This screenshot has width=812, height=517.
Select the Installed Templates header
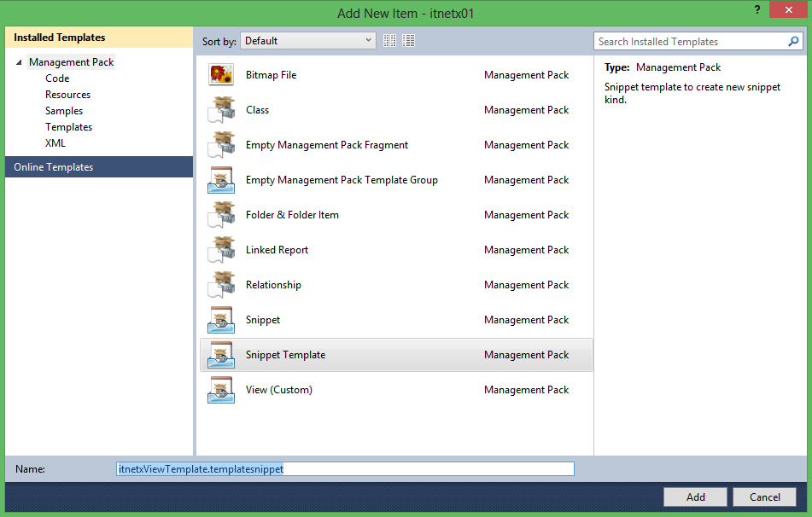click(60, 38)
